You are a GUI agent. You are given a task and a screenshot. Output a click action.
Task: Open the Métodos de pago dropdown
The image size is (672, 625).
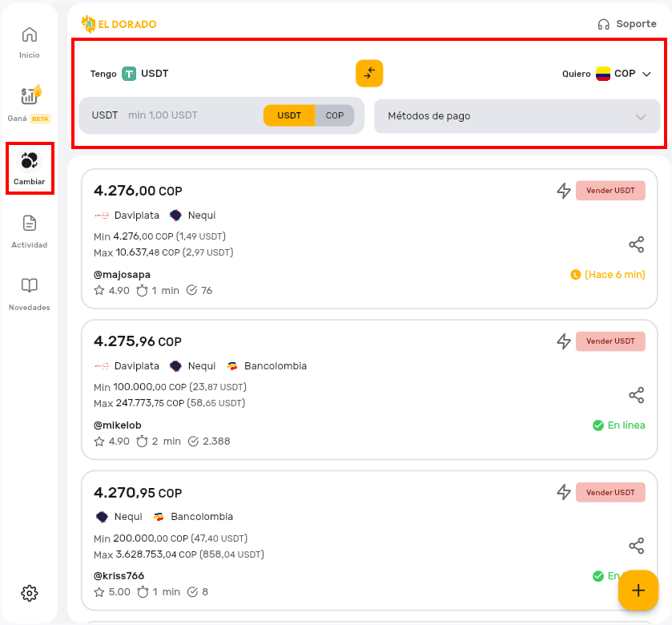(517, 116)
